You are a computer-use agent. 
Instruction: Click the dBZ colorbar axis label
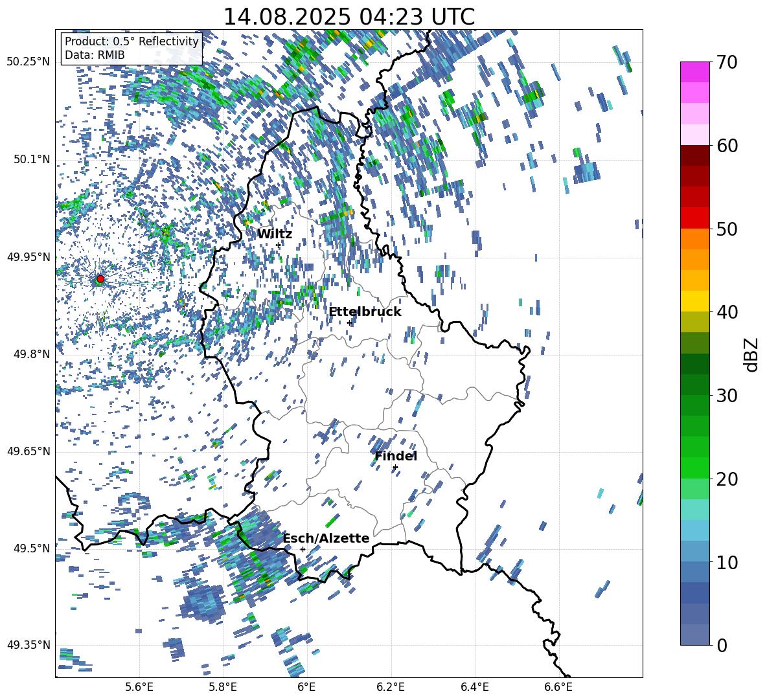[752, 354]
